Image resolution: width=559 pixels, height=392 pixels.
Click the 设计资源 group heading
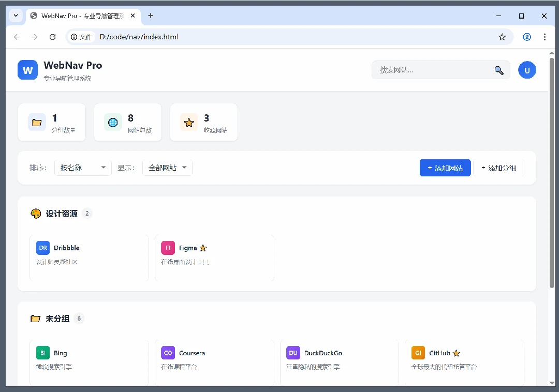tap(62, 214)
